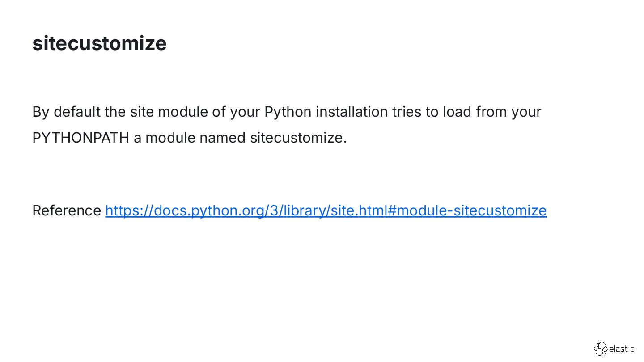This screenshot has height=362, width=644.
Task: Open the docs.python.org sitecustomize reference link
Action: click(x=326, y=210)
